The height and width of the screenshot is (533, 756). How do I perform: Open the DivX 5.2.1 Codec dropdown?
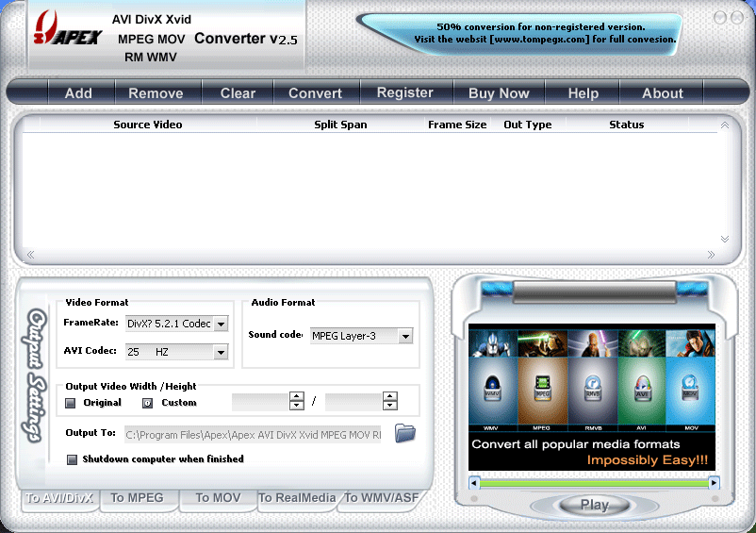tap(221, 324)
